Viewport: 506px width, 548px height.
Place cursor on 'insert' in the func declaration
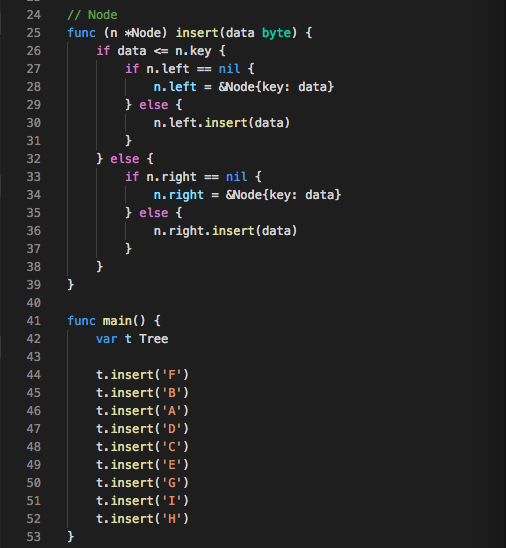click(x=197, y=33)
